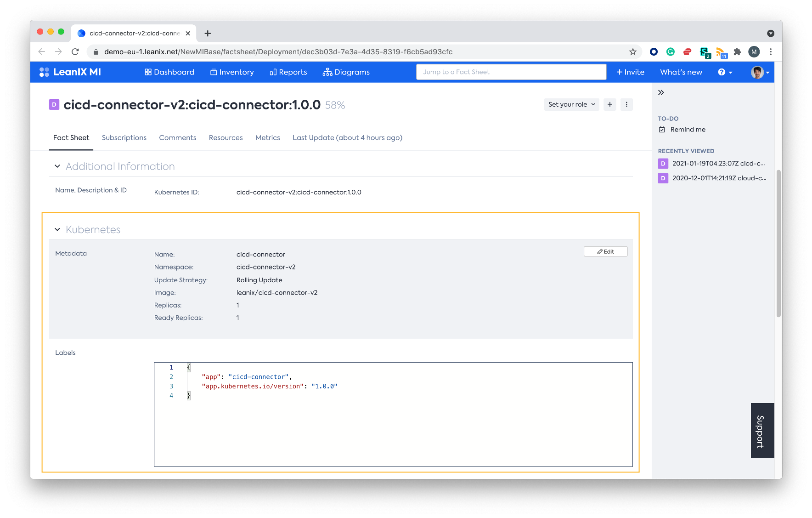812x518 pixels.
Task: Reload the page
Action: point(75,52)
